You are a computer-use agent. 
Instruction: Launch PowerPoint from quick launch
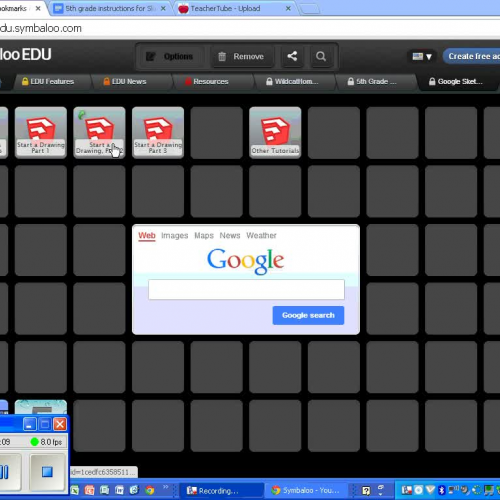tap(89, 490)
